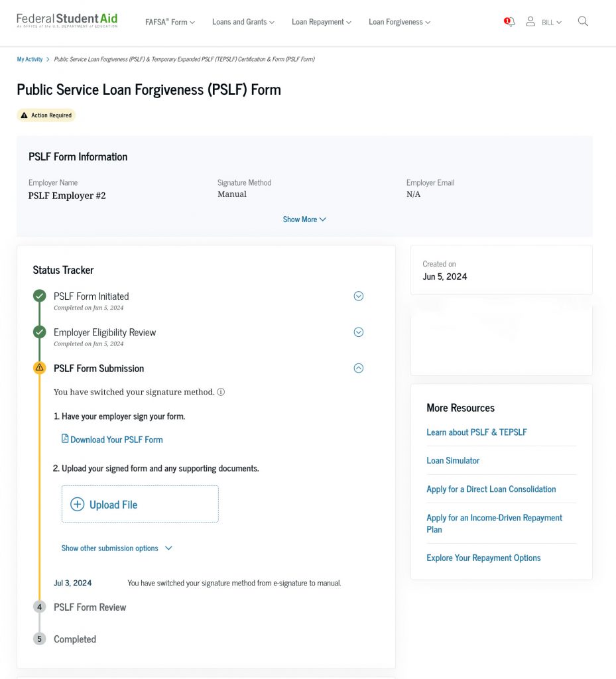Show other submission options
This screenshot has width=616, height=679.
point(117,548)
